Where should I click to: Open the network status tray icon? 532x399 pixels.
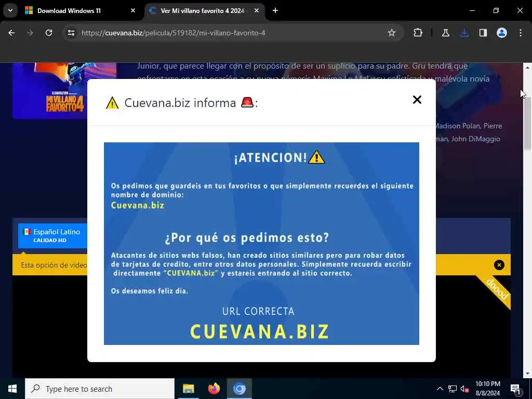[x=453, y=389]
